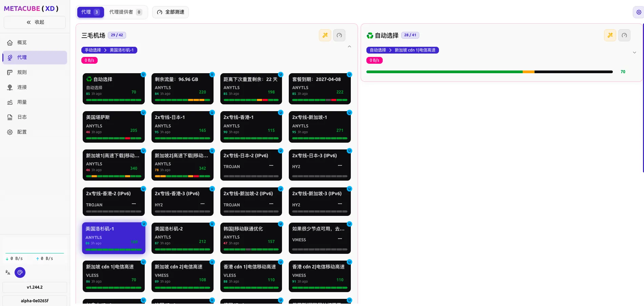Collapse the sidebar with 收起 button

point(35,22)
